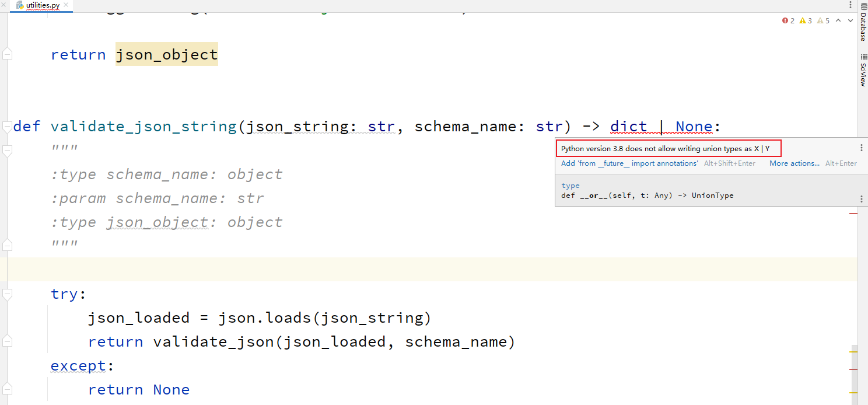Go to previous highlighted error arrow
Image resolution: width=868 pixels, height=405 pixels.
(838, 20)
